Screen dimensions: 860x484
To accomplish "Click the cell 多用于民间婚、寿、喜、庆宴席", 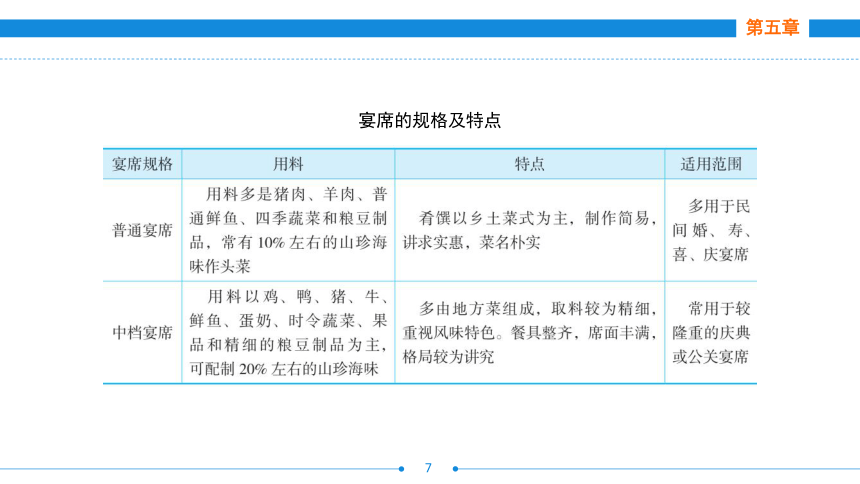I will (711, 230).
